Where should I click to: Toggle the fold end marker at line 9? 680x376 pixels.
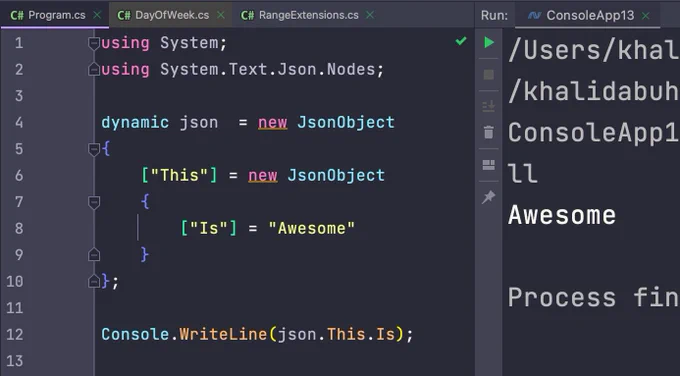(94, 255)
